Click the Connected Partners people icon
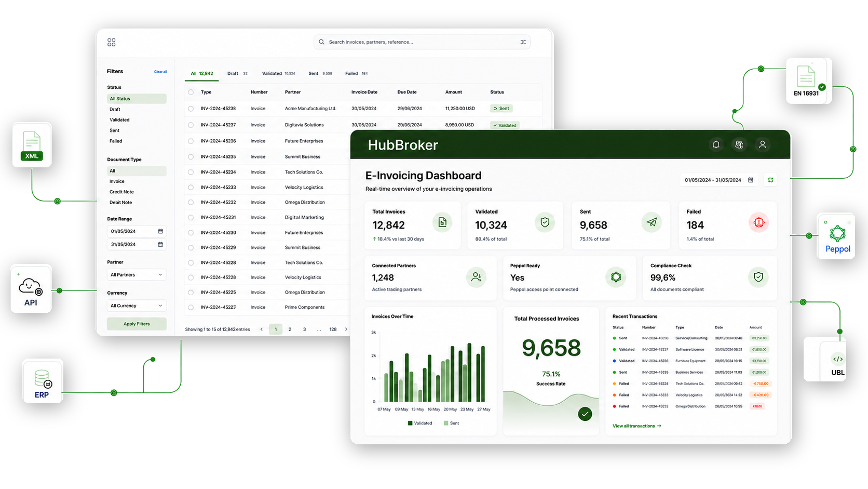This screenshot has width=868, height=489. point(476,277)
